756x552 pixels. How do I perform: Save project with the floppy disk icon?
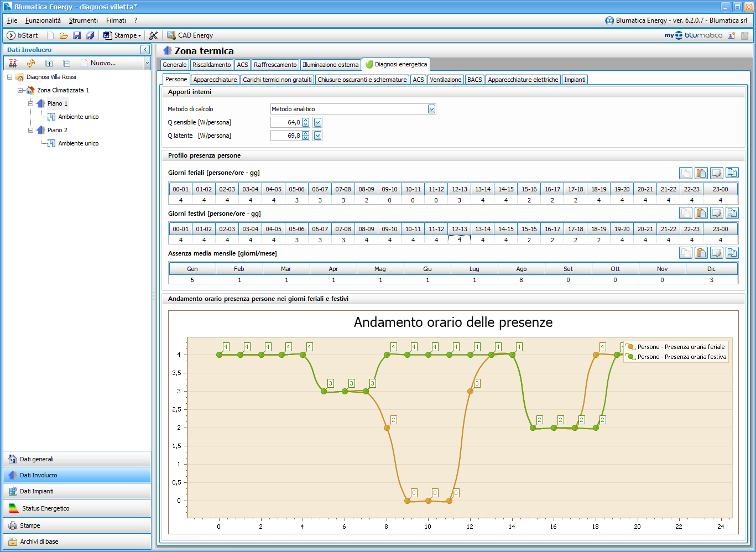77,35
